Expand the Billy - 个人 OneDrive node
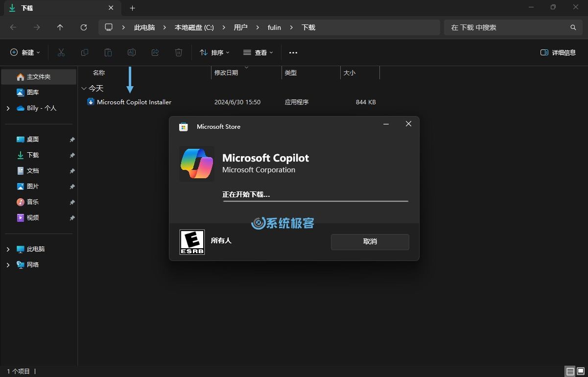The height and width of the screenshot is (377, 588). [x=8, y=108]
